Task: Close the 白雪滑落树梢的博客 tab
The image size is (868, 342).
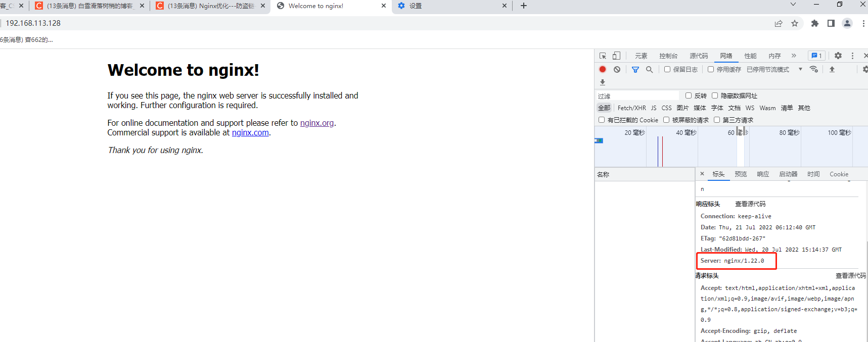Action: (x=142, y=6)
